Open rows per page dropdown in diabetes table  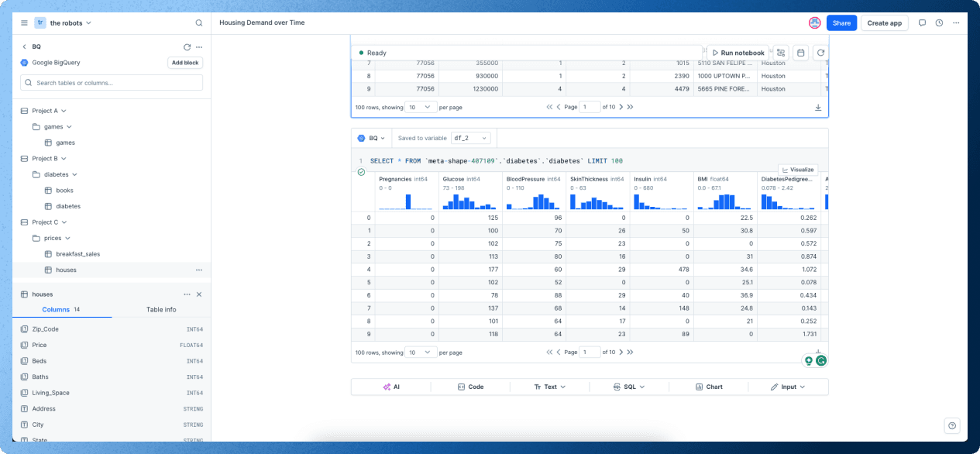click(421, 353)
